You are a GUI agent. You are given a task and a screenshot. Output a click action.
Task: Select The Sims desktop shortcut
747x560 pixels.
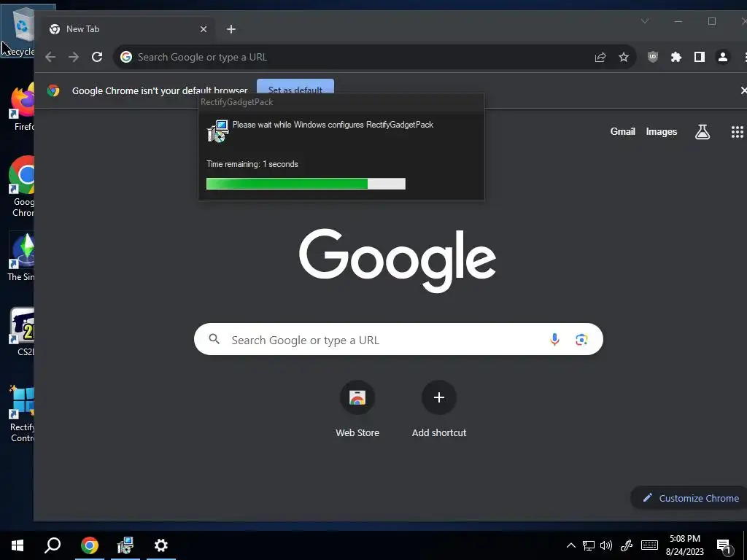coord(21,257)
